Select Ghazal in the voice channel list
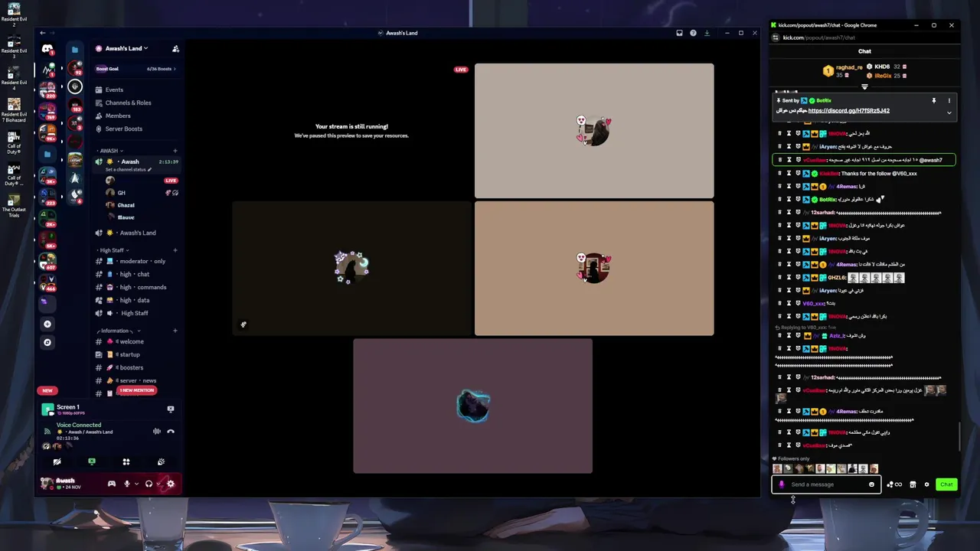The image size is (980, 551). [126, 205]
